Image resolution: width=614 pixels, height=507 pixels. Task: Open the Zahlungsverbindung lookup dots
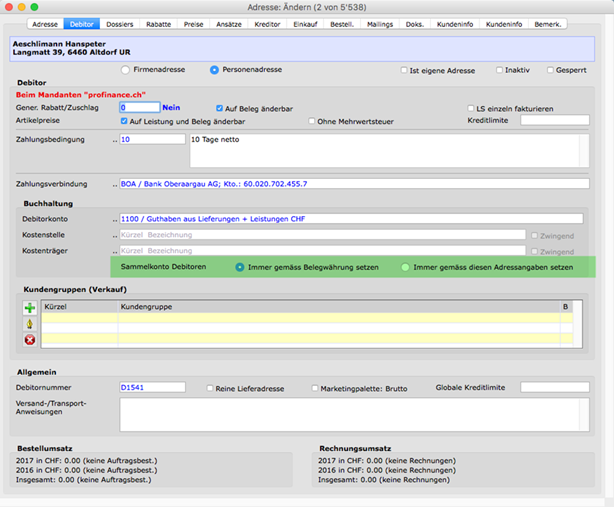[114, 185]
